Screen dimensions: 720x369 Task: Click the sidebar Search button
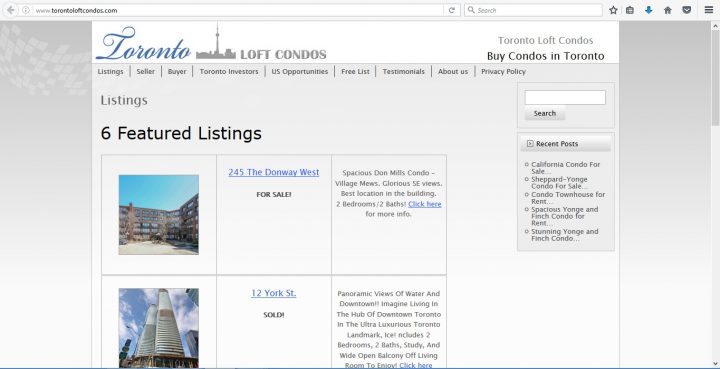545,113
